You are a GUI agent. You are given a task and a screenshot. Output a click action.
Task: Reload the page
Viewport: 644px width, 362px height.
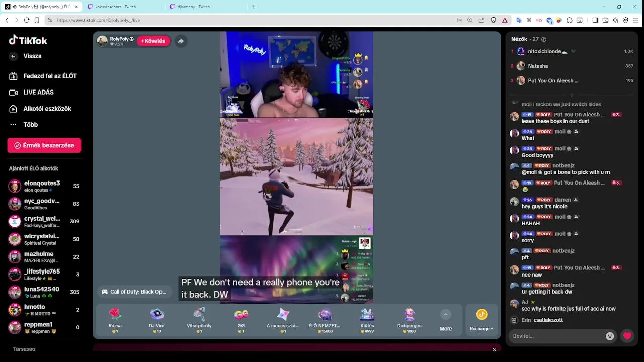tap(26, 20)
